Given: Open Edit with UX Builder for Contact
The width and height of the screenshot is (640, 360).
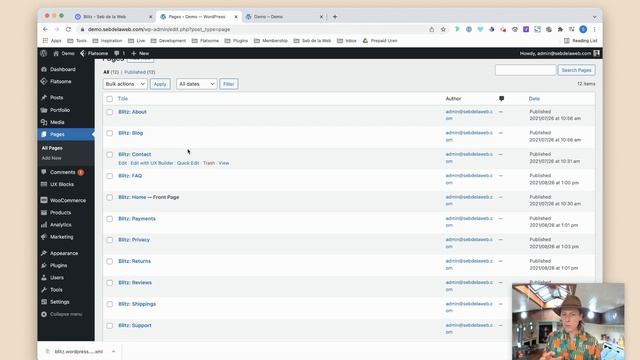Looking at the screenshot, I should [x=152, y=163].
